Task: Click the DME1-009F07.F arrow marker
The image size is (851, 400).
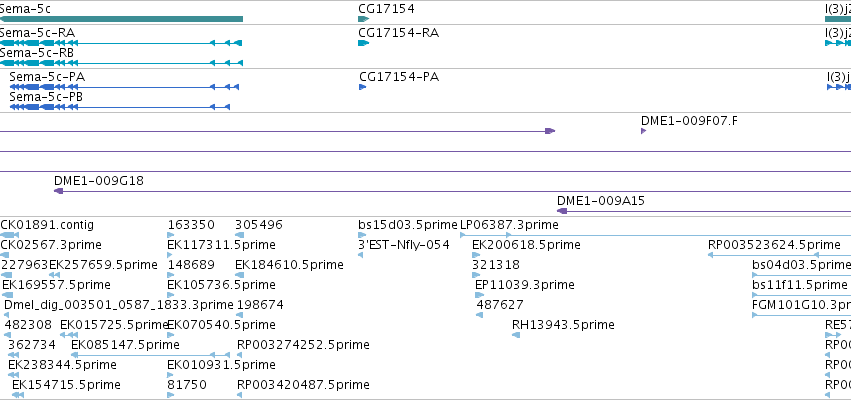Action: point(644,131)
